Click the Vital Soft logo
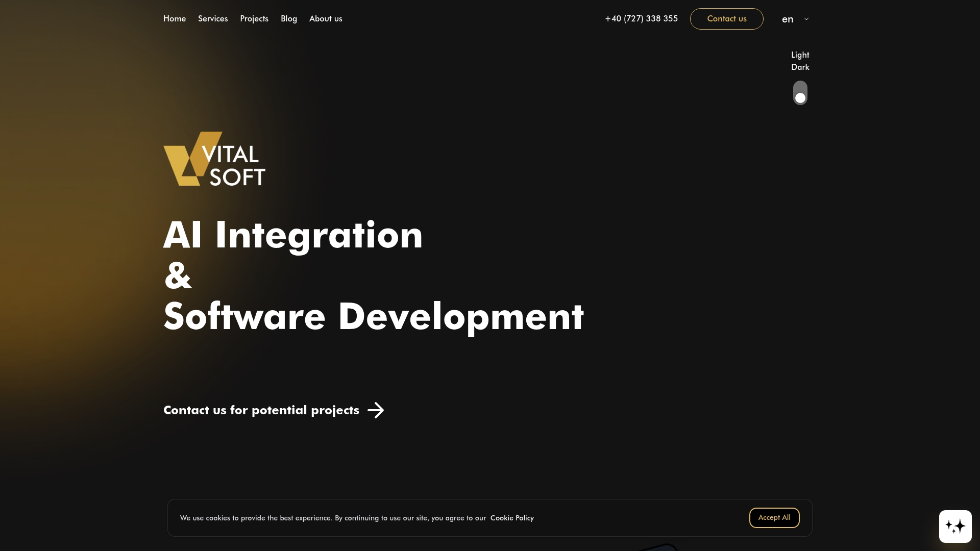This screenshot has width=980, height=551. tap(214, 159)
